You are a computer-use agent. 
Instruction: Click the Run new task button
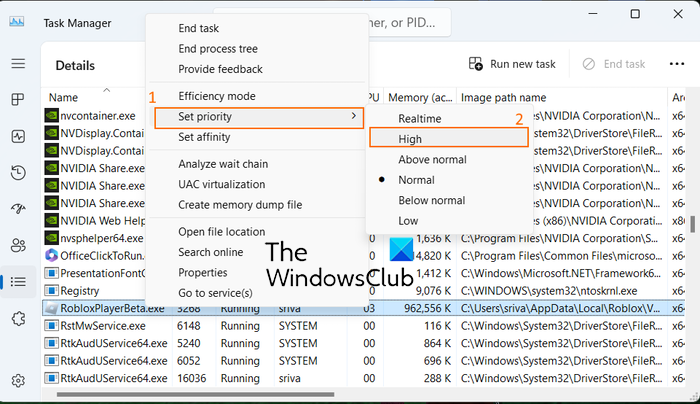pos(512,64)
